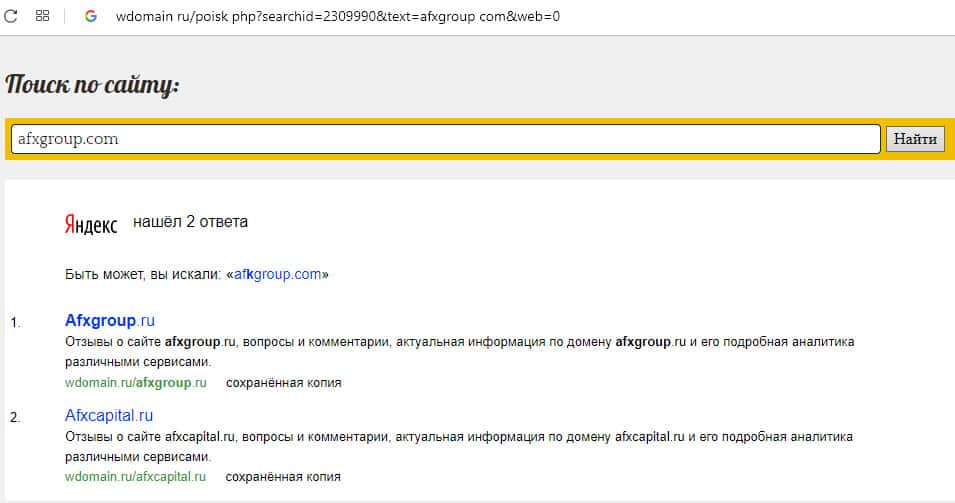Image resolution: width=955 pixels, height=503 pixels.
Task: Open the tab grid overview icon
Action: (43, 16)
